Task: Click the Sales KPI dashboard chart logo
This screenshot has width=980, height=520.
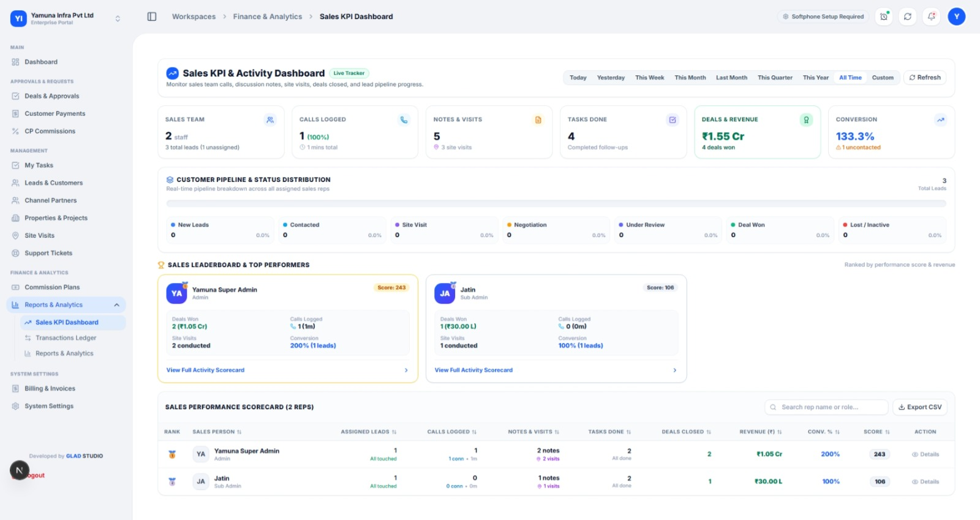Action: pyautogui.click(x=173, y=73)
